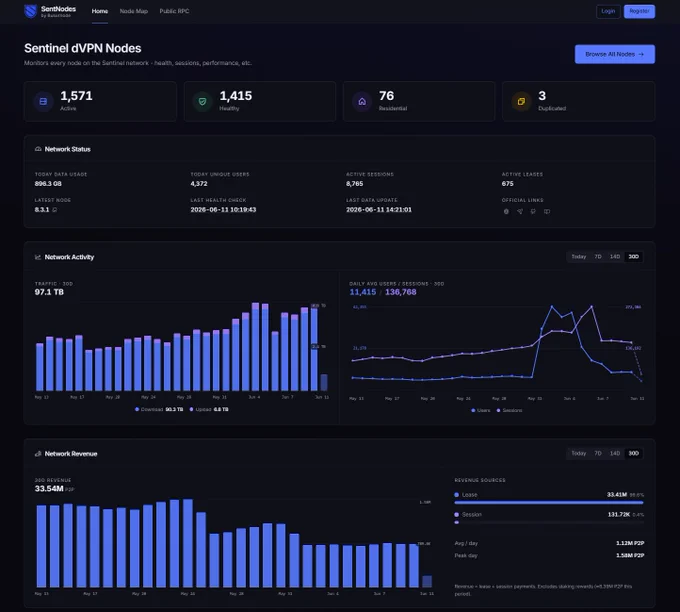Click the "4,372" unique users value

click(199, 184)
